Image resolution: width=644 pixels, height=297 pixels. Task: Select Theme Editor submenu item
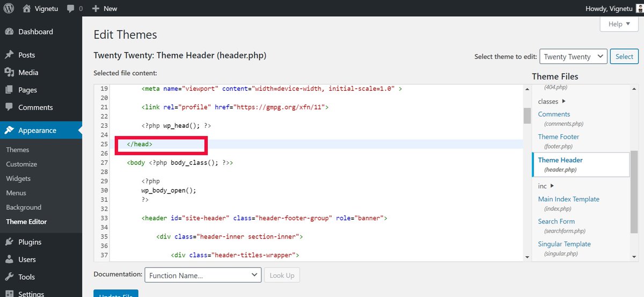click(26, 222)
